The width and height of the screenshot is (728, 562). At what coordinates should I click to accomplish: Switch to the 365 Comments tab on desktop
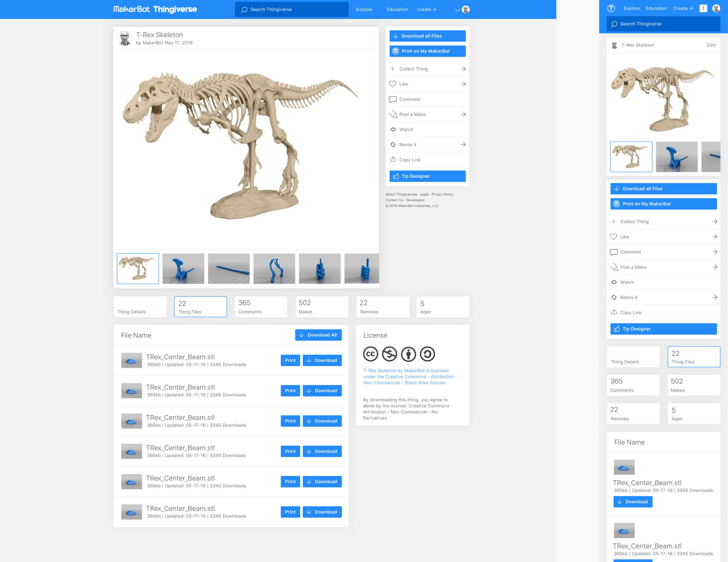[x=261, y=307]
